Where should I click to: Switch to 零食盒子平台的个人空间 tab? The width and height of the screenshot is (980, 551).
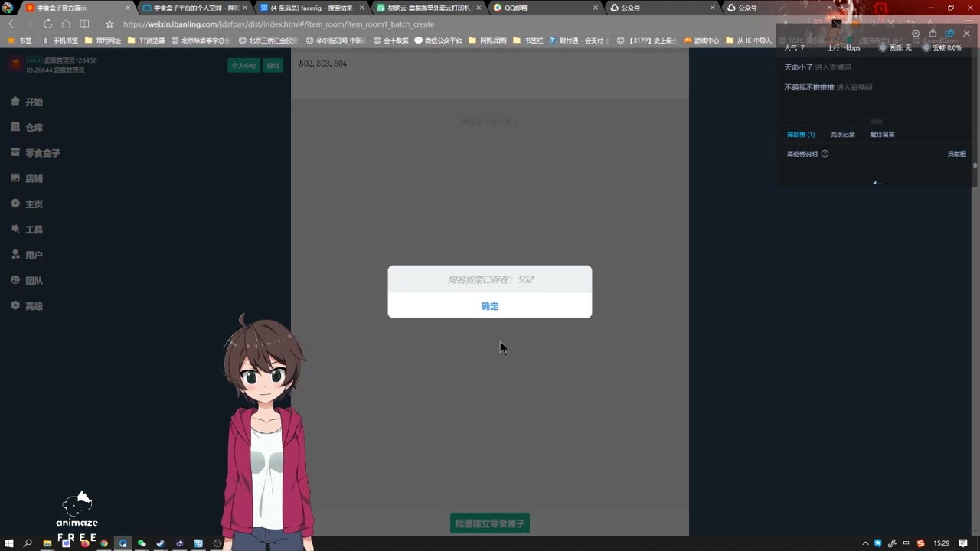[x=194, y=8]
